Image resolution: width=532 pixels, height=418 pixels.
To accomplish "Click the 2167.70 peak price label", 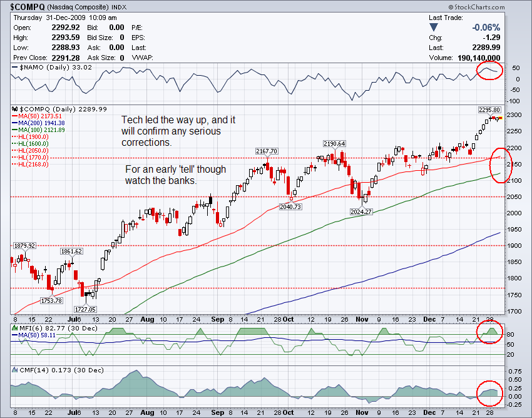I will [x=267, y=151].
